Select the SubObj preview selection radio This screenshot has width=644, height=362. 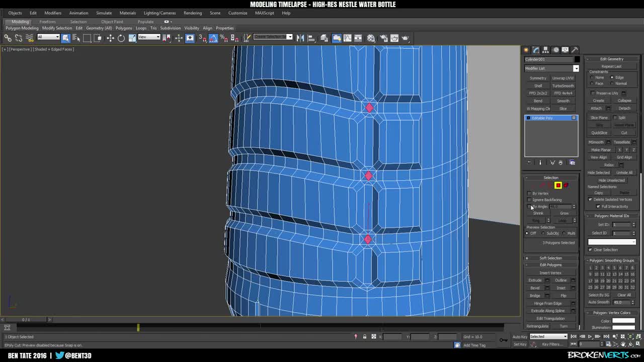tap(543, 233)
